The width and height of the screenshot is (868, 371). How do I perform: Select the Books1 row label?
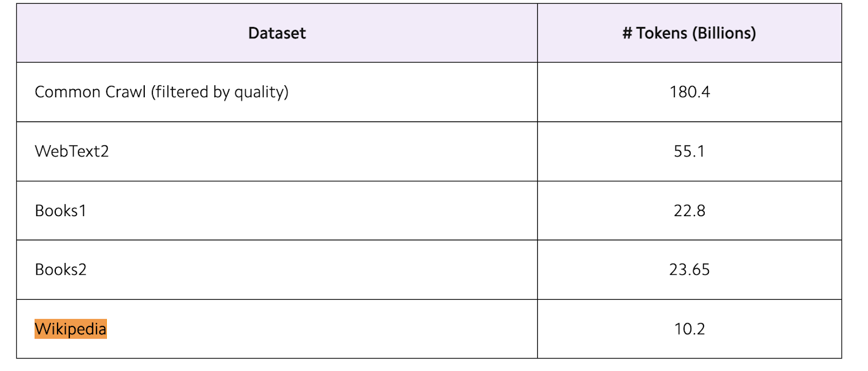click(60, 211)
